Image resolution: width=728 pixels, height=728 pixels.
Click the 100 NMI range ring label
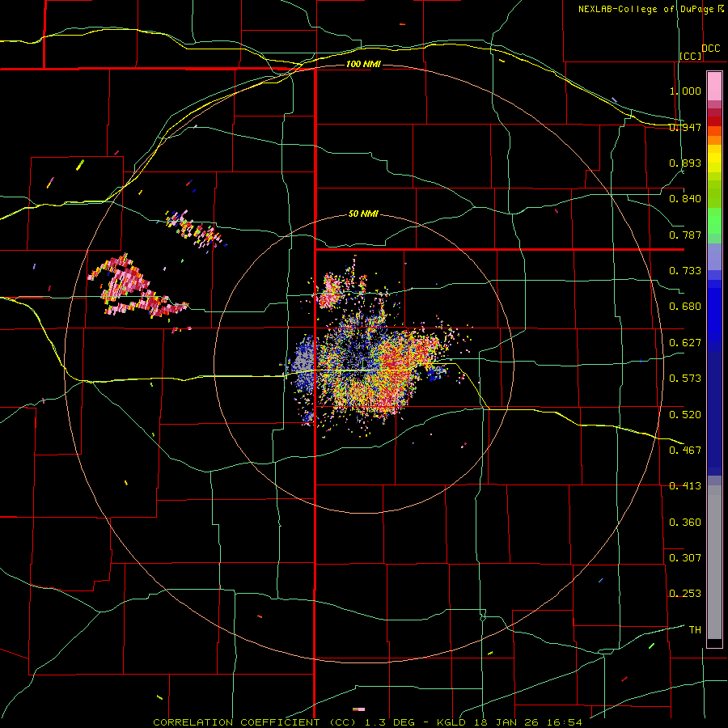click(x=363, y=64)
